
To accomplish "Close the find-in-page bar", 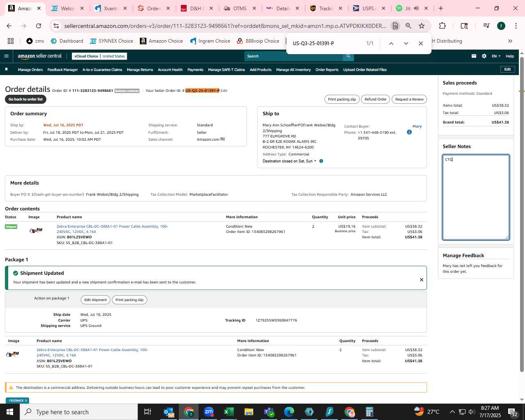I will [420, 43].
